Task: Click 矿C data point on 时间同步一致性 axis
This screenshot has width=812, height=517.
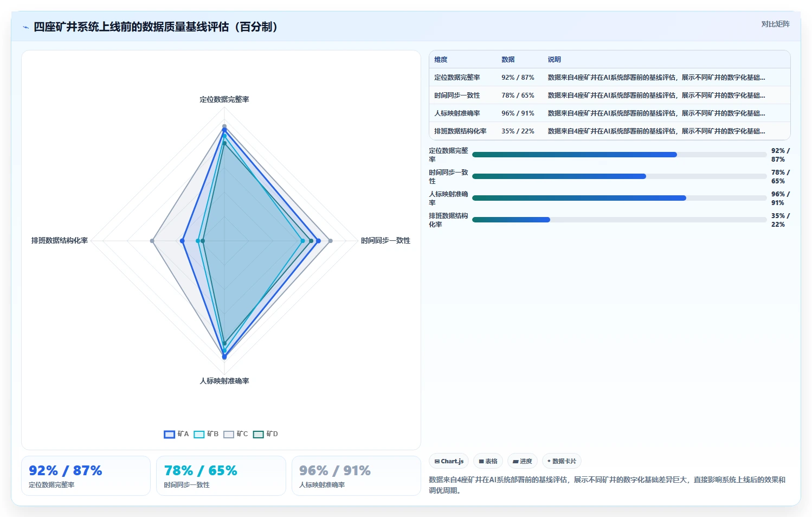Action: 330,241
